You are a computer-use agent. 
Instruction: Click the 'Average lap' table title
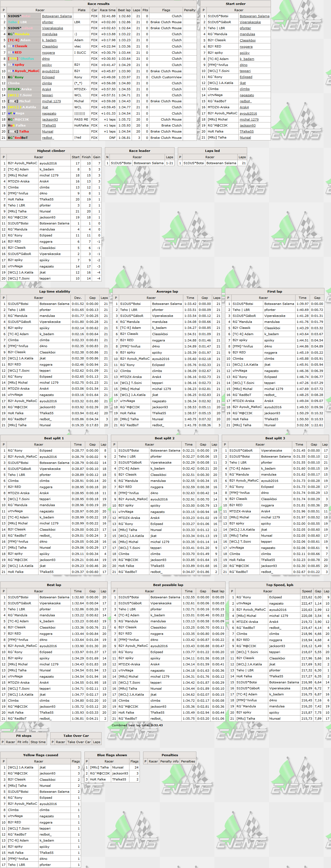point(167,292)
